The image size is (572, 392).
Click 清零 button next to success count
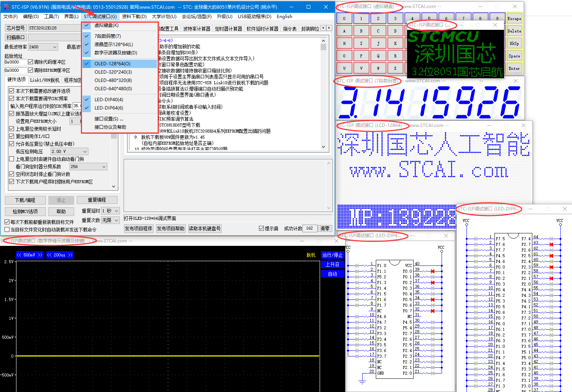click(325, 228)
